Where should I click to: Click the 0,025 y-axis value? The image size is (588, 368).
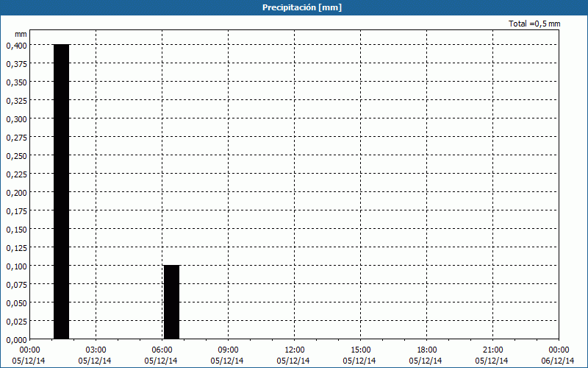pos(16,322)
